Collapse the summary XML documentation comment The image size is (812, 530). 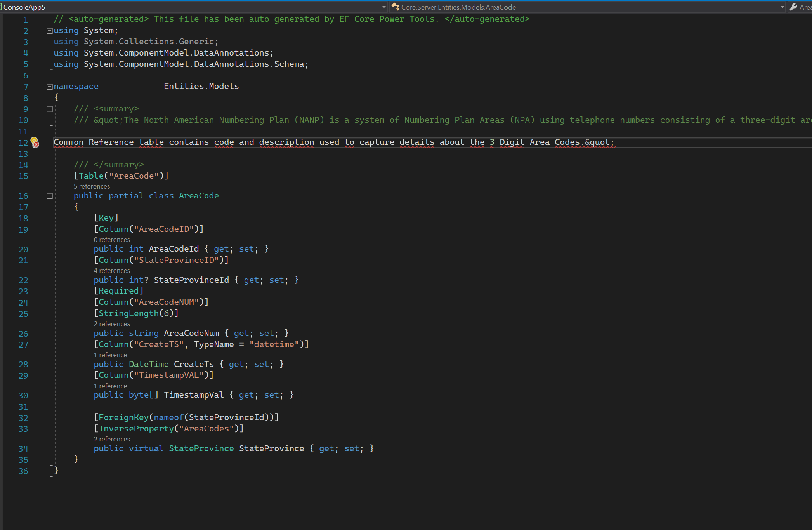(x=49, y=109)
